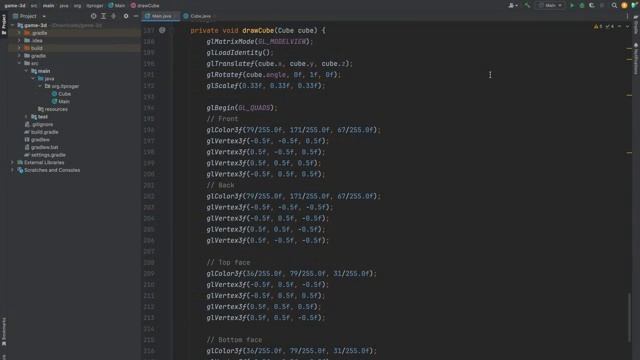Open Search Everywhere magnifier icon

coord(614,5)
